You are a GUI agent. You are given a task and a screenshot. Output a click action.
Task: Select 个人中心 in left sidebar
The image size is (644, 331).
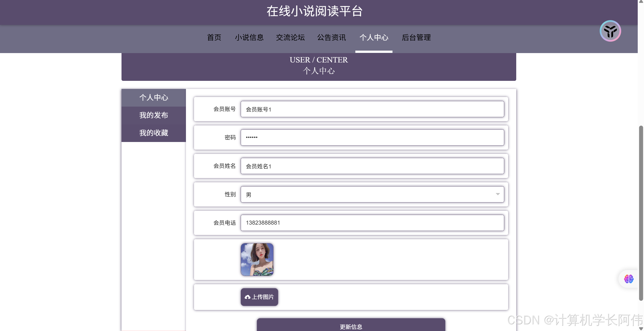[154, 98]
